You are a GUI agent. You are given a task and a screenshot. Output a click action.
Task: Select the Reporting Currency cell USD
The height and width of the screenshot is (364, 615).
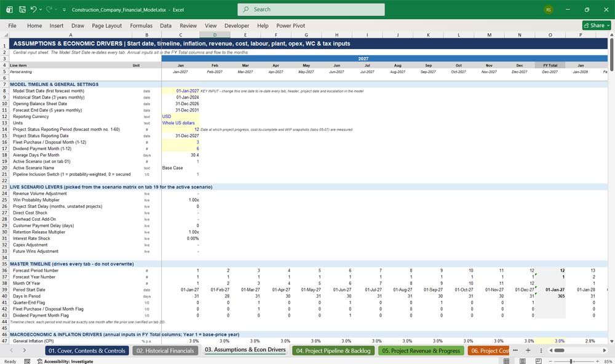180,116
